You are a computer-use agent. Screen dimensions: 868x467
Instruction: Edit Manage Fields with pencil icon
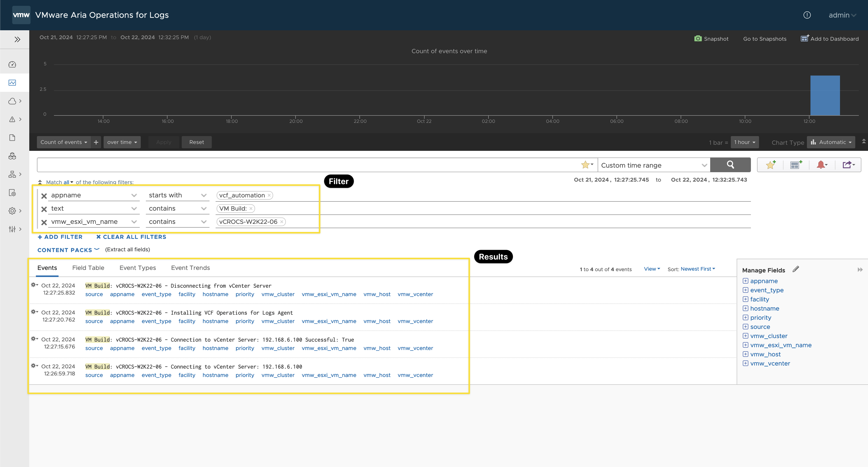(x=795, y=269)
